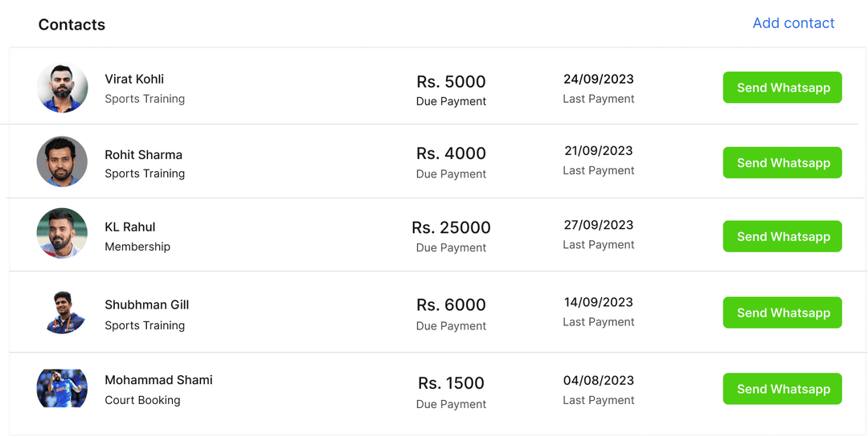
Task: Open Mohammad Shami's profile picture
Action: [62, 388]
